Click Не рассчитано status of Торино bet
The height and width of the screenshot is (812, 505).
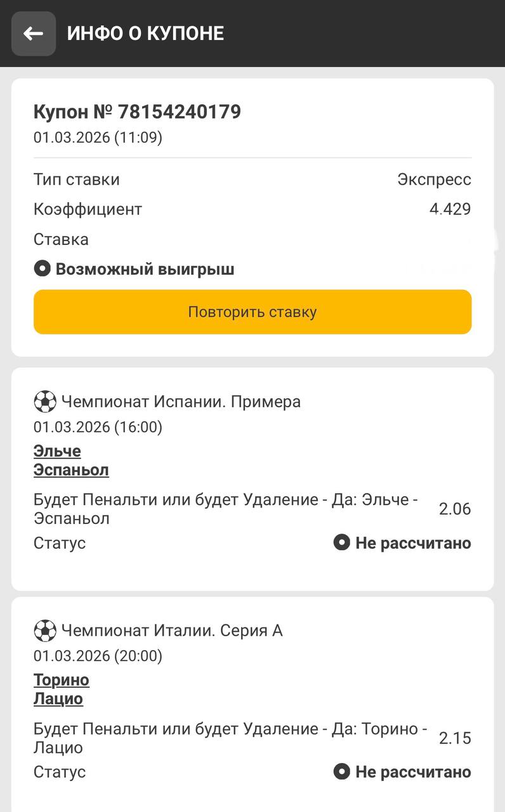(413, 772)
